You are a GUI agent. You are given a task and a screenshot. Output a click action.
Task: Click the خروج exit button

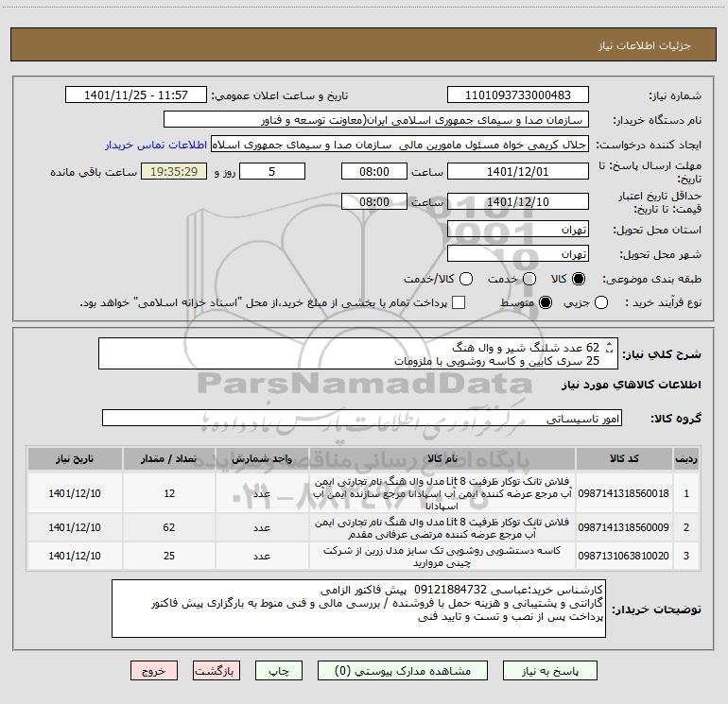154,671
